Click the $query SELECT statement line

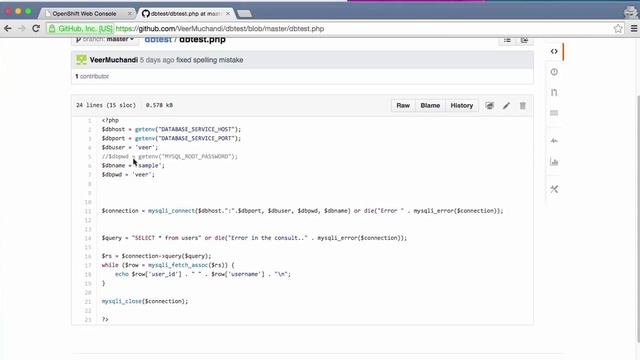pos(254,238)
